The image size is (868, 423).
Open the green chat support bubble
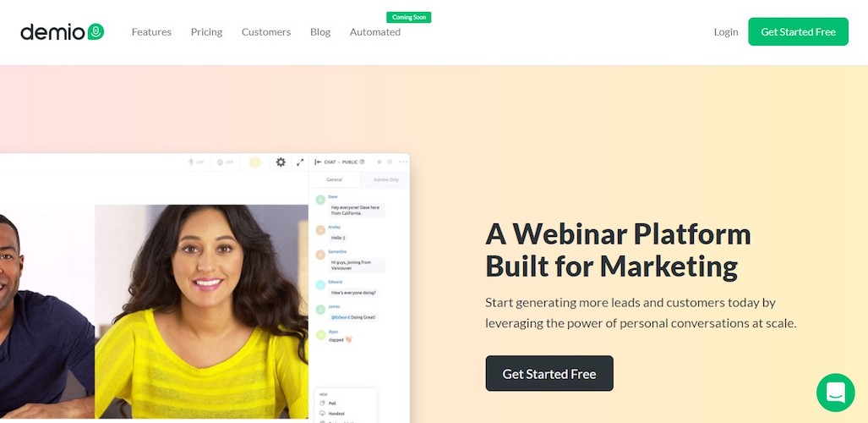click(835, 393)
